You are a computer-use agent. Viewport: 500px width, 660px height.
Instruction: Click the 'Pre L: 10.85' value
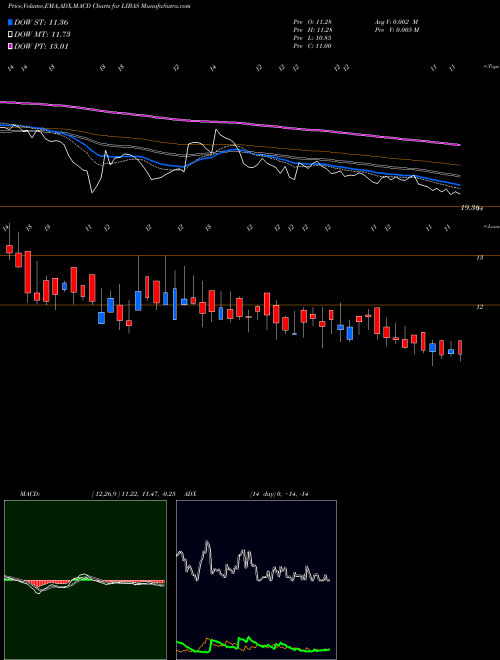313,38
